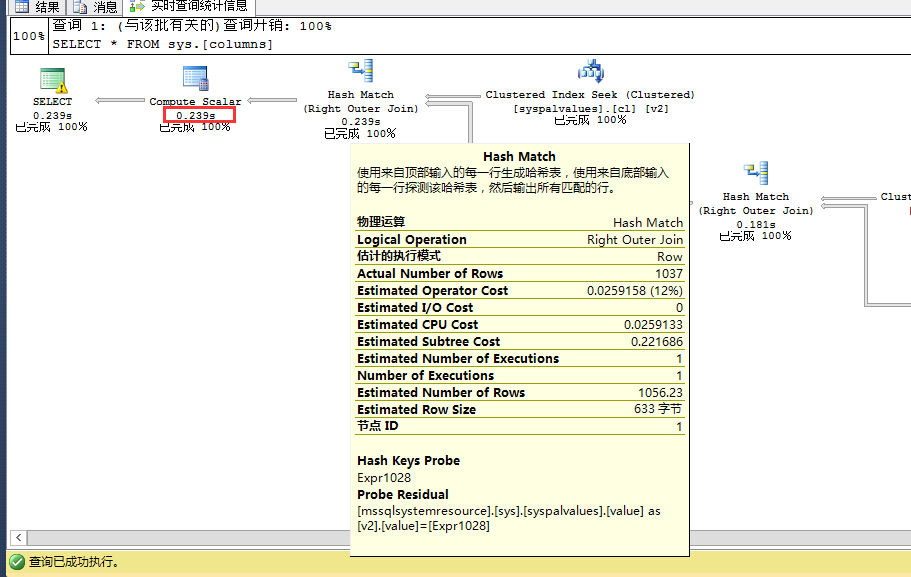Select the Compute Scalar operator icon
The image size is (911, 577).
coord(195,78)
